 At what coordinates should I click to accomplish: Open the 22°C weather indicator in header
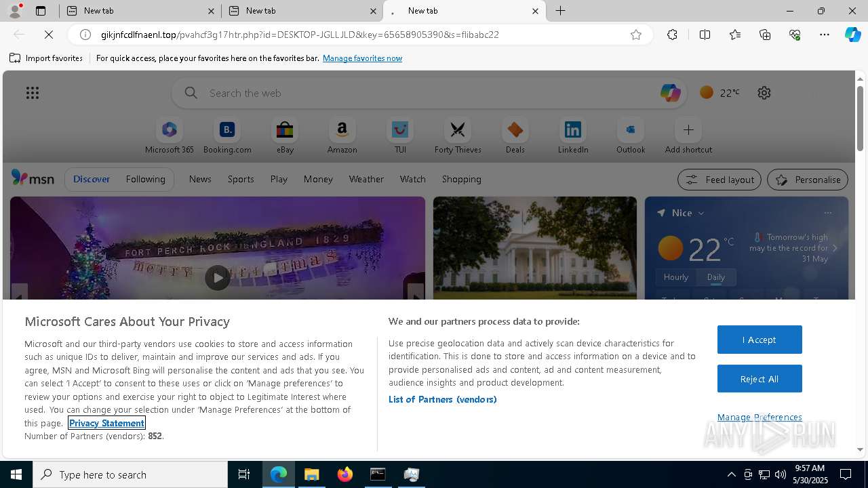tap(719, 93)
